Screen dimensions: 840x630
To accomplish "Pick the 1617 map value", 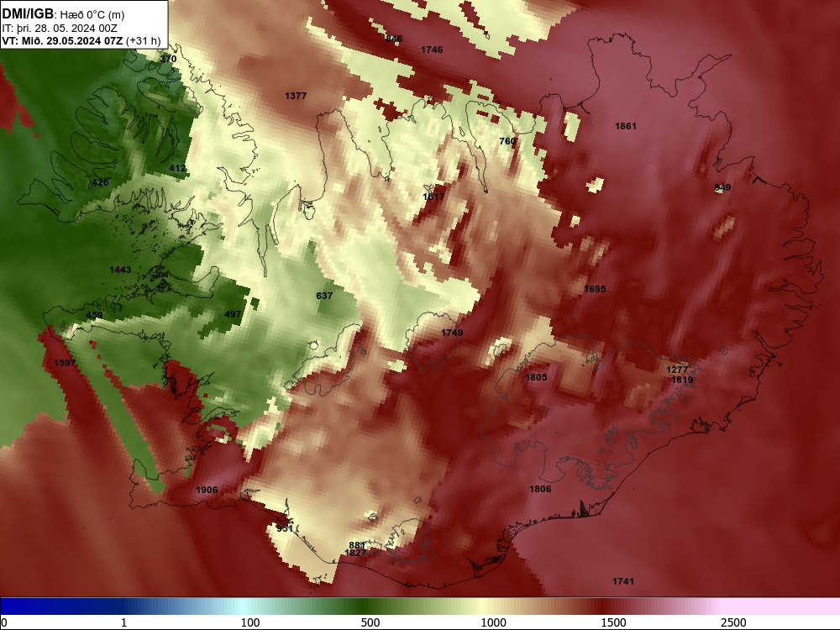I will point(433,197).
